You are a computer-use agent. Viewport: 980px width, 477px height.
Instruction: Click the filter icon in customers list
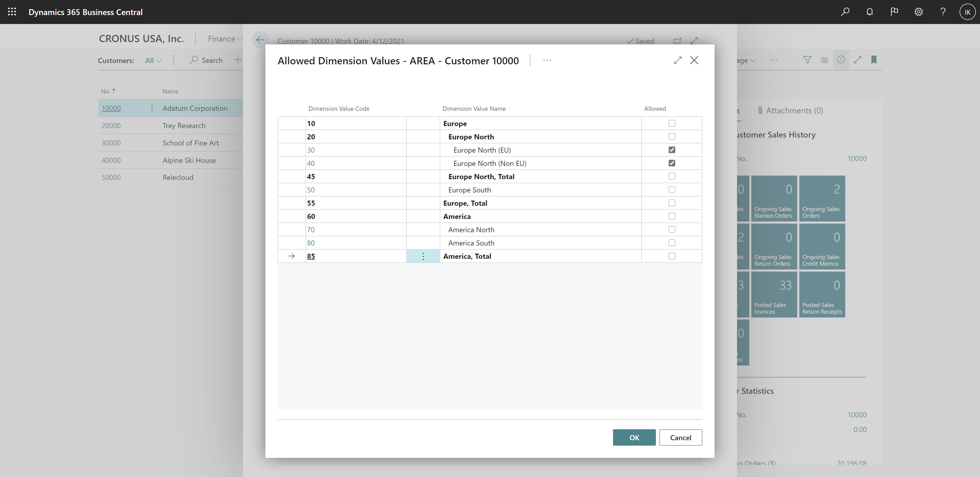coord(808,59)
